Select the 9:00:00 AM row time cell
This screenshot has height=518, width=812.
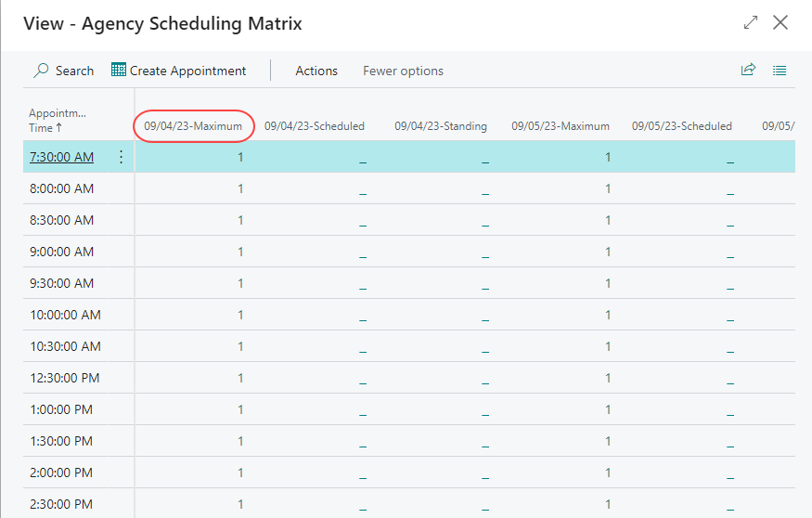(x=61, y=252)
